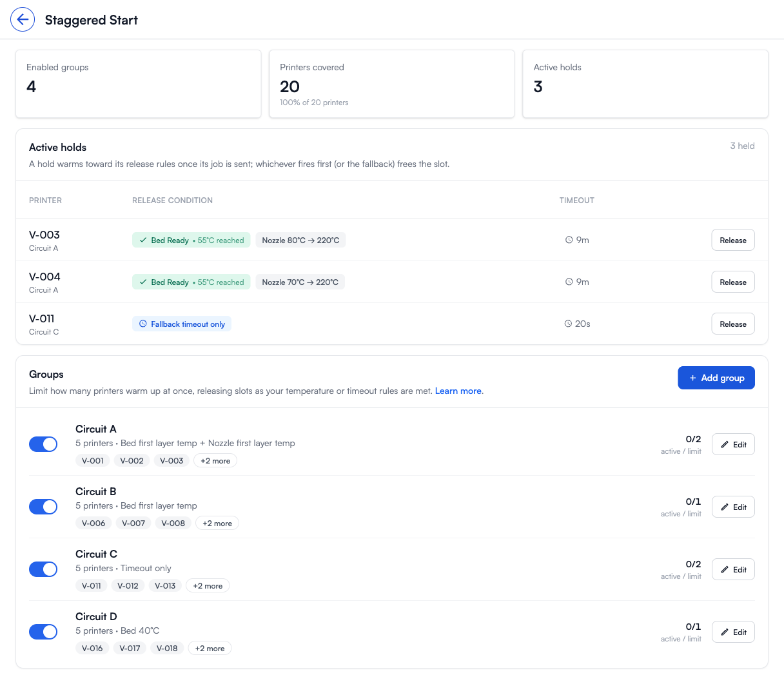Screen dimensions: 784x684
Task: Go back using the arrow icon
Action: pos(23,19)
